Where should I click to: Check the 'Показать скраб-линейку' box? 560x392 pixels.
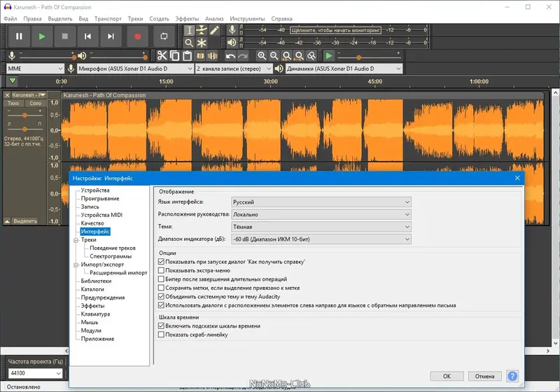coord(162,335)
